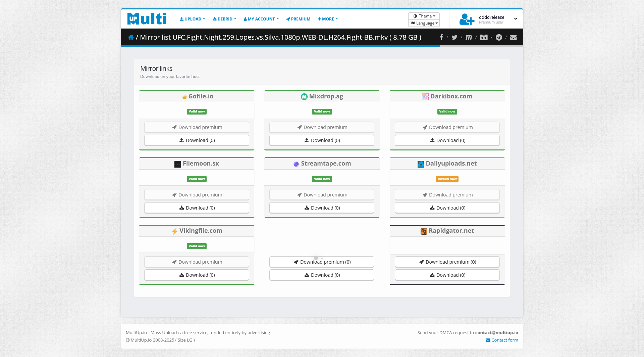Screen dimensions: 644x357
Task: Expand the ddddrelease account menu chevron
Action: pyautogui.click(x=516, y=19)
